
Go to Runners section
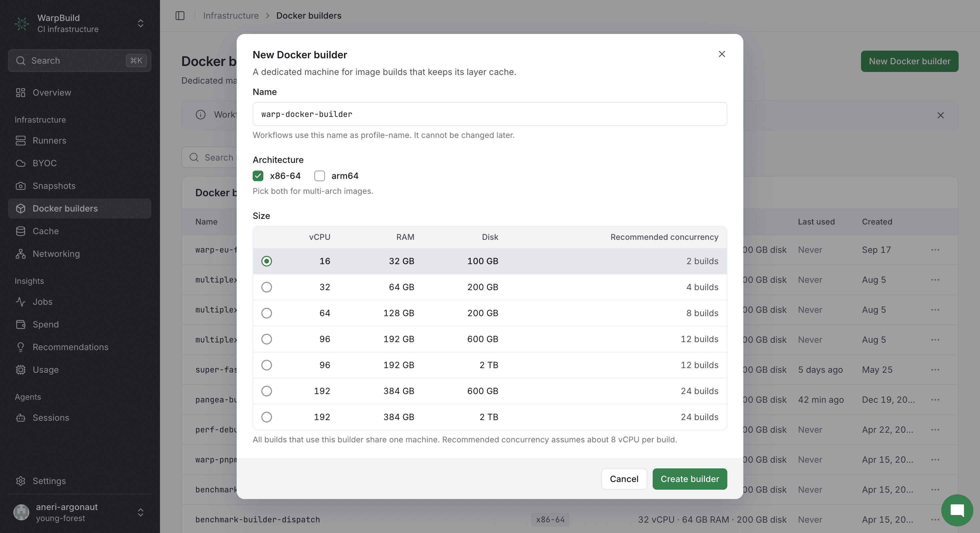tap(80, 140)
